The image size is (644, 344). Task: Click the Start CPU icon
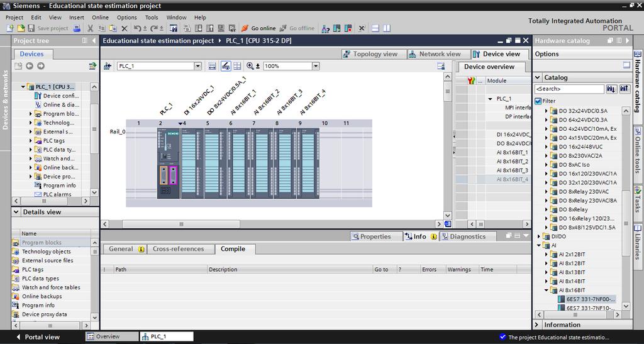point(337,28)
